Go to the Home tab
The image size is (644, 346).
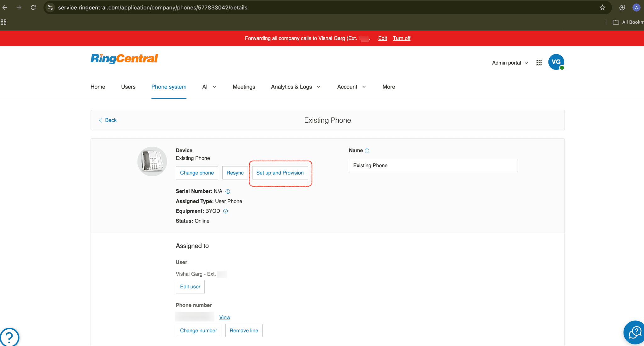98,87
